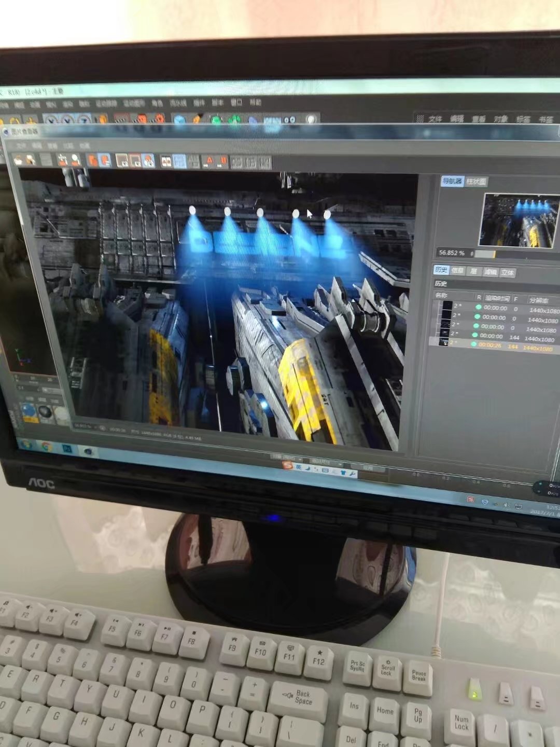Click the R column header
This screenshot has height=747, width=560.
(x=479, y=297)
